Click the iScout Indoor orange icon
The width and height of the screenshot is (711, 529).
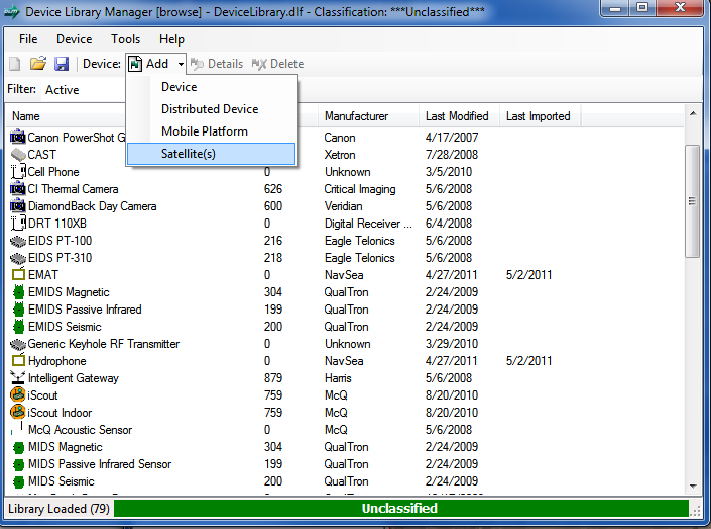coord(18,413)
